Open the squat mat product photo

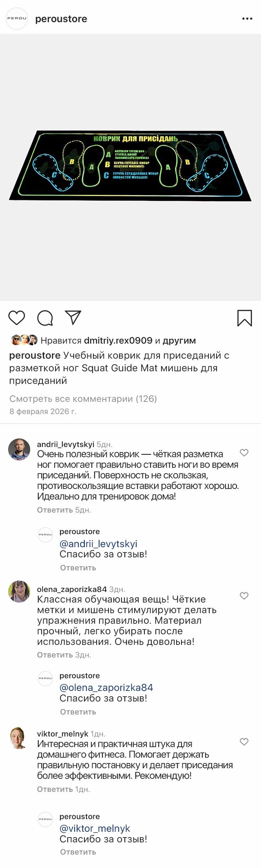pos(130,166)
